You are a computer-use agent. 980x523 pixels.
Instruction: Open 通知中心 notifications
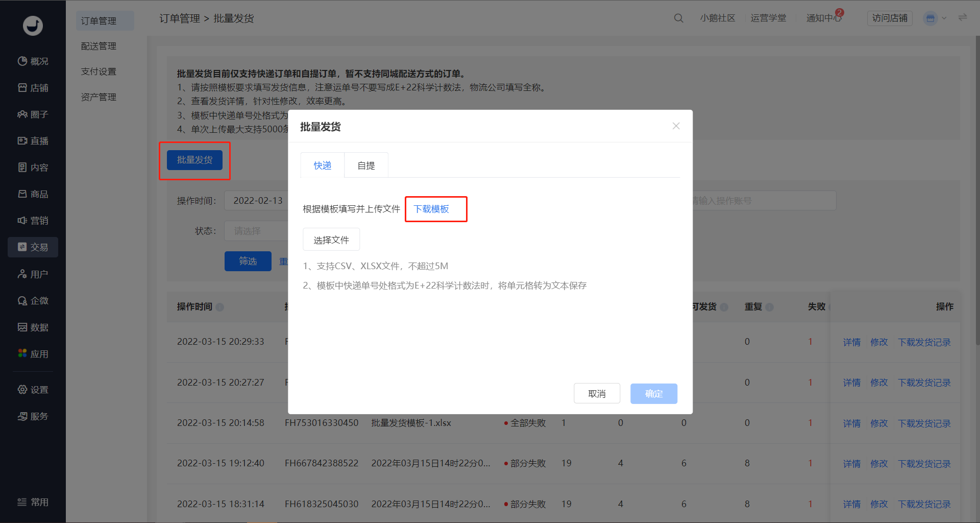pos(824,18)
